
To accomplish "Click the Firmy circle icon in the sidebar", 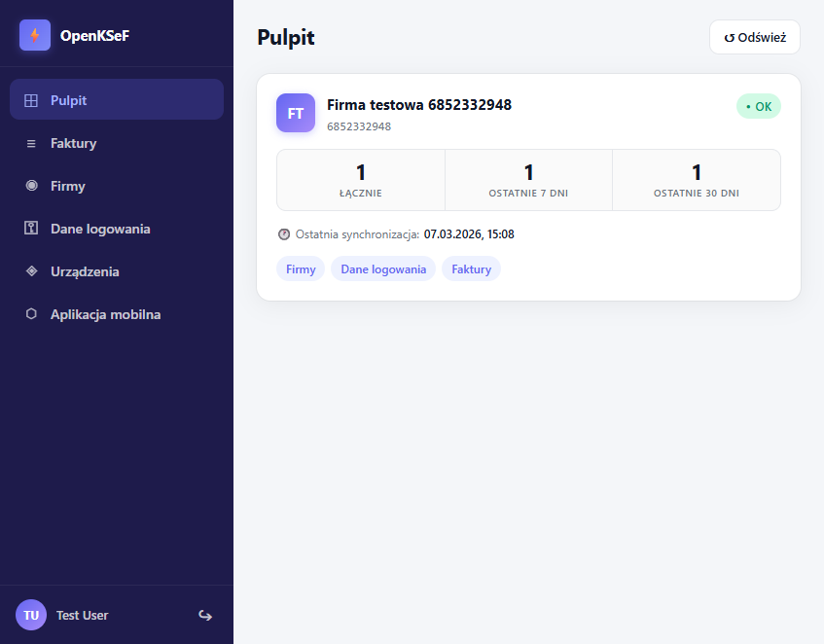I will (29, 186).
